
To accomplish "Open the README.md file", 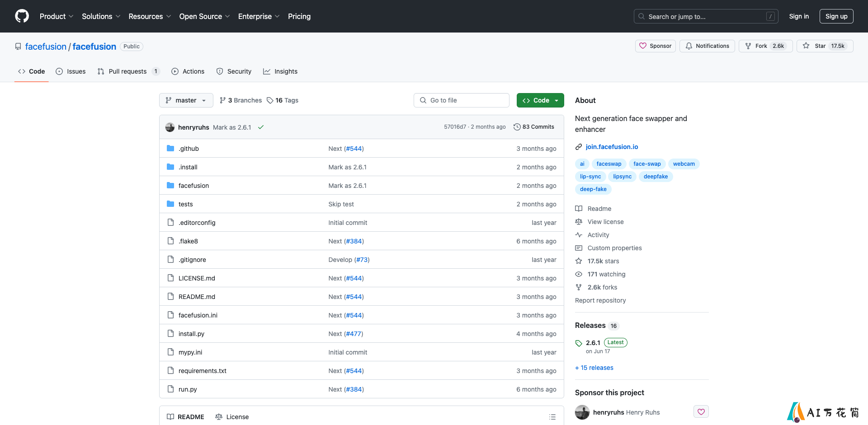I will 197,297.
